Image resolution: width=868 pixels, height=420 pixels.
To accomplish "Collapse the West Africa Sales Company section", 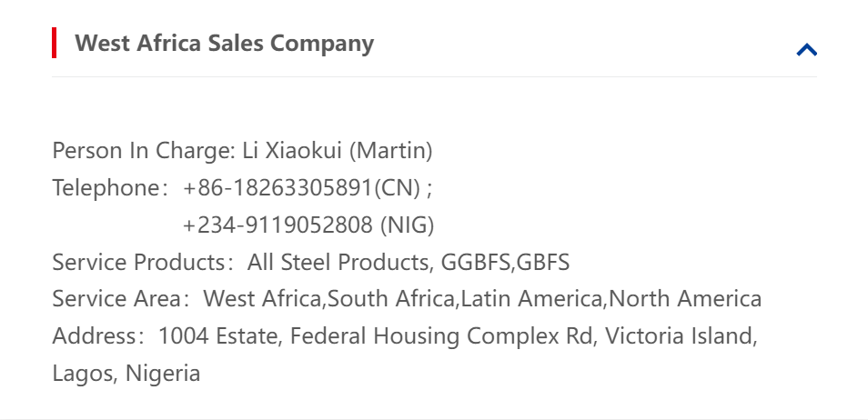I will coord(806,50).
